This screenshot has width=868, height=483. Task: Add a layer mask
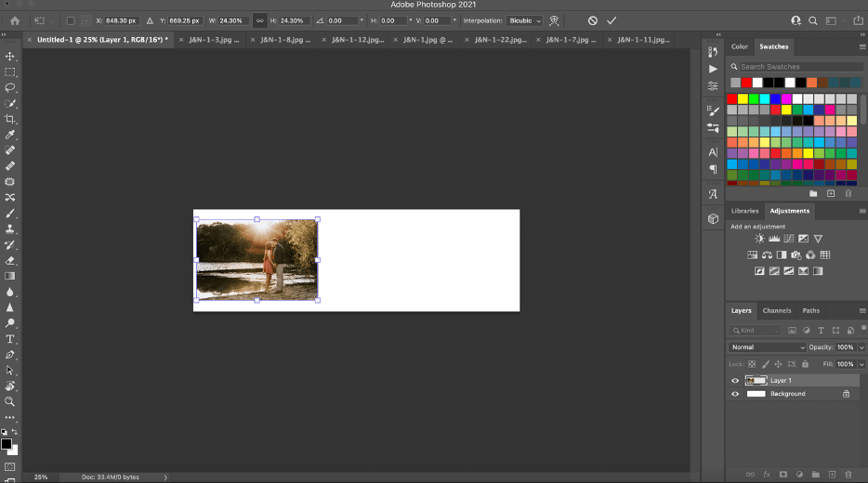783,475
